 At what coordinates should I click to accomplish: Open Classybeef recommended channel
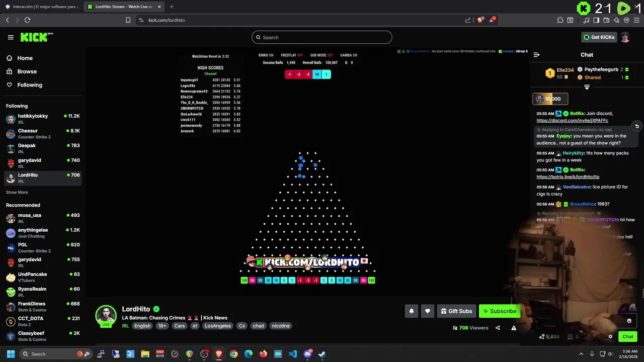click(43, 336)
